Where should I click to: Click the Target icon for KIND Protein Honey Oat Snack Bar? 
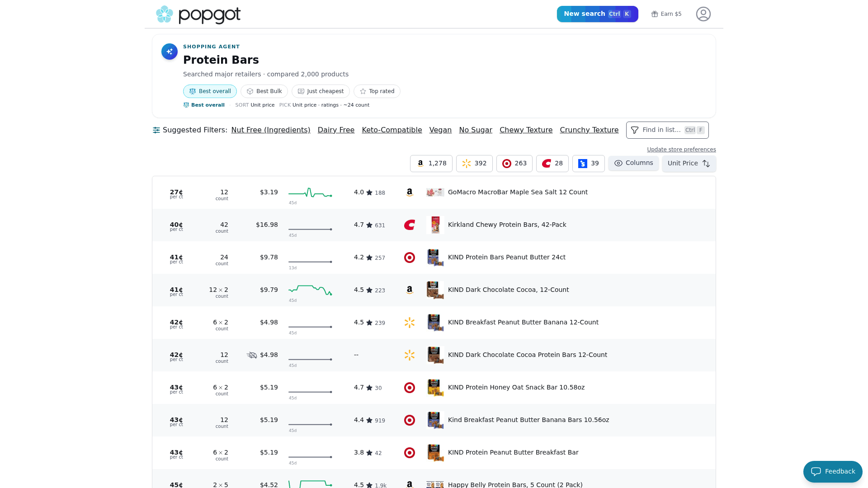pos(410,388)
